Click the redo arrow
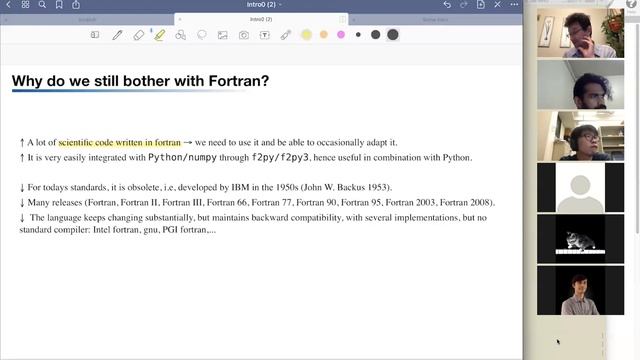The width and height of the screenshot is (640, 360). click(464, 4)
